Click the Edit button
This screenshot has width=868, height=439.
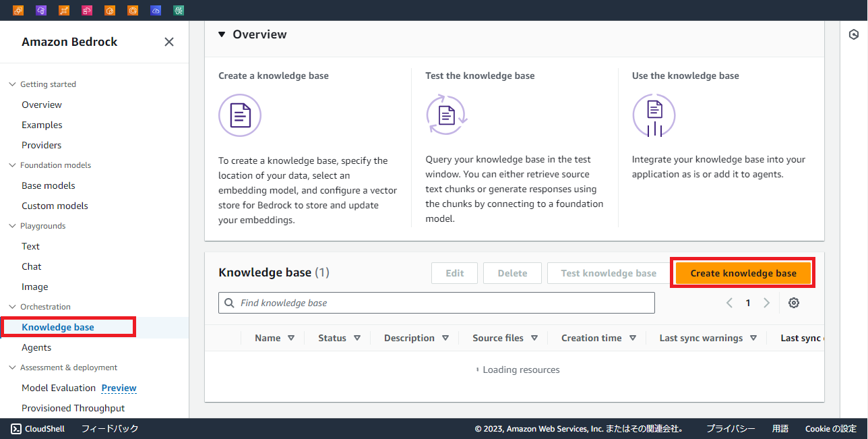pyautogui.click(x=455, y=273)
